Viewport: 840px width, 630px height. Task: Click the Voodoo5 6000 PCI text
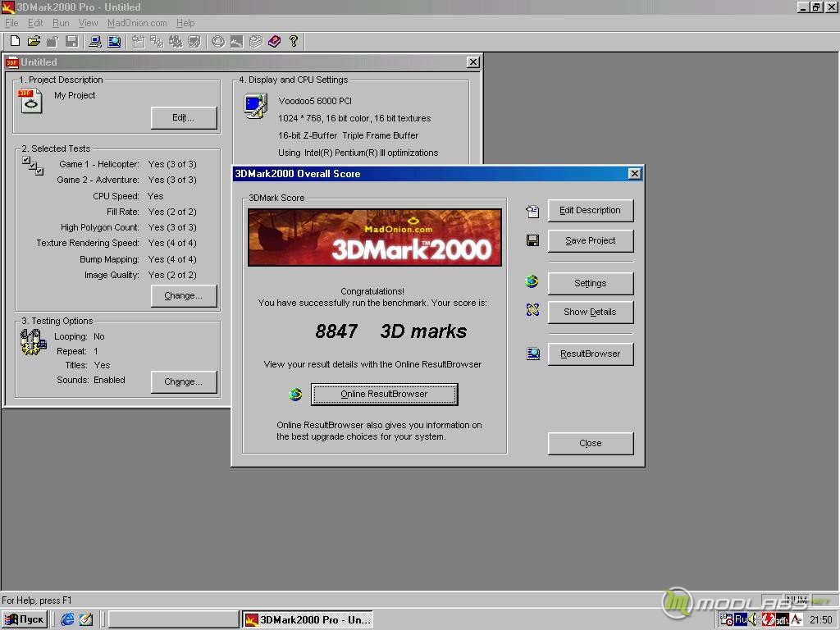click(x=315, y=101)
